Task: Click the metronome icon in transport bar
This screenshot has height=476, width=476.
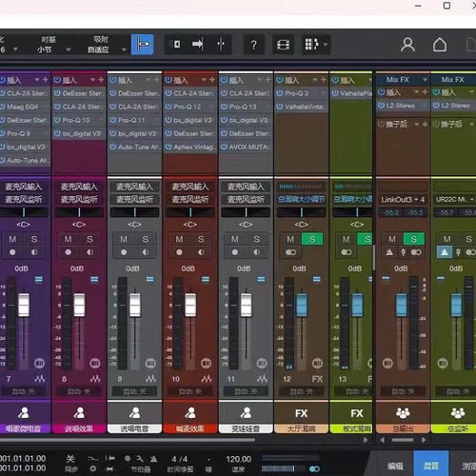Action: pyautogui.click(x=153, y=459)
